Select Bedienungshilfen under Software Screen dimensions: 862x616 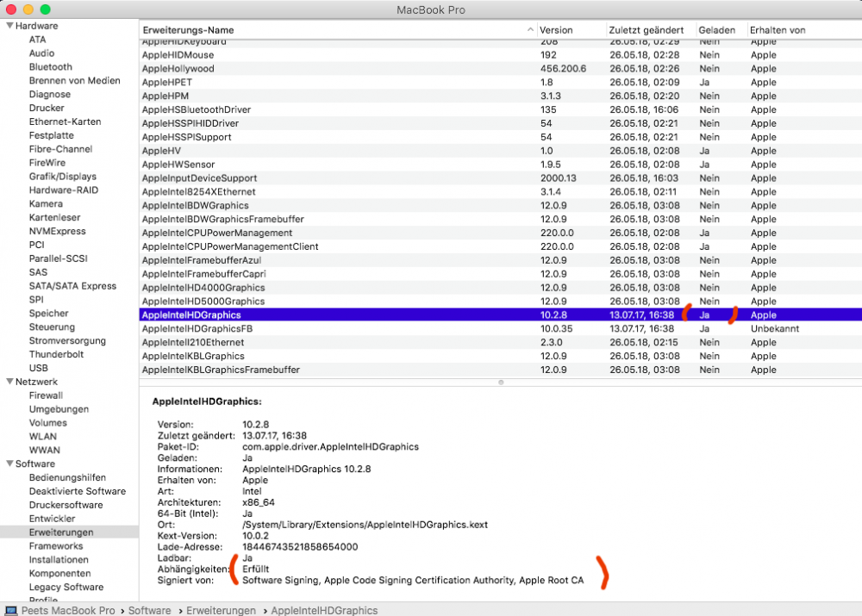67,477
